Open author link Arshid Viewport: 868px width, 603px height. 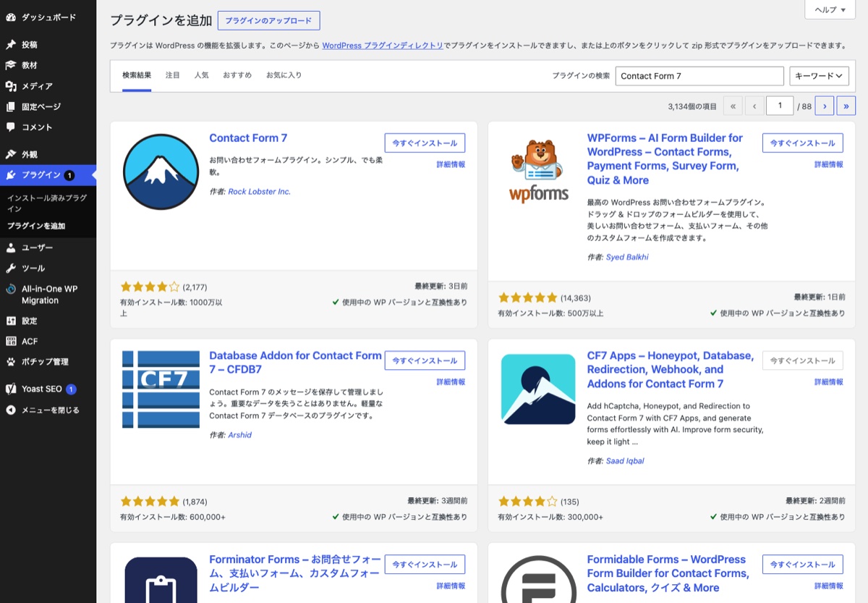[x=239, y=435]
